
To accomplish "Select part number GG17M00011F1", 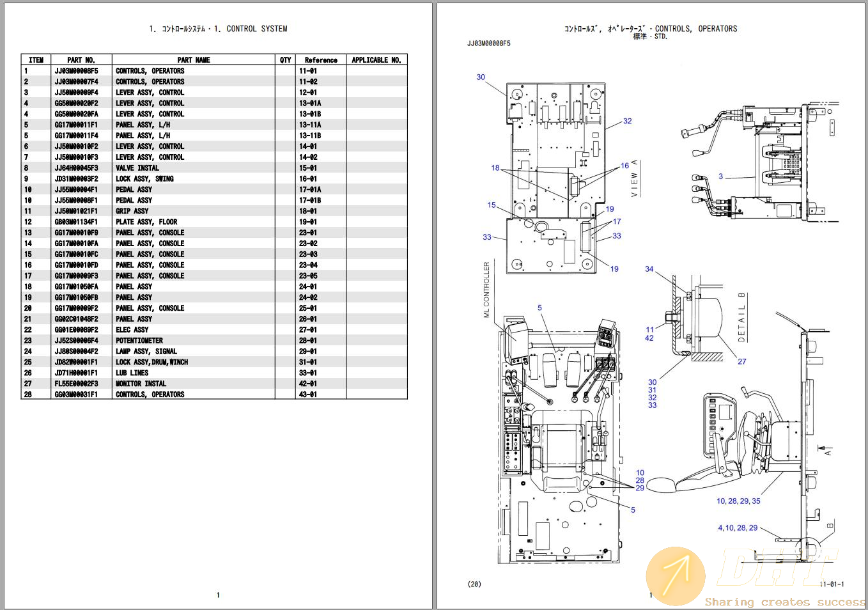I will click(76, 125).
